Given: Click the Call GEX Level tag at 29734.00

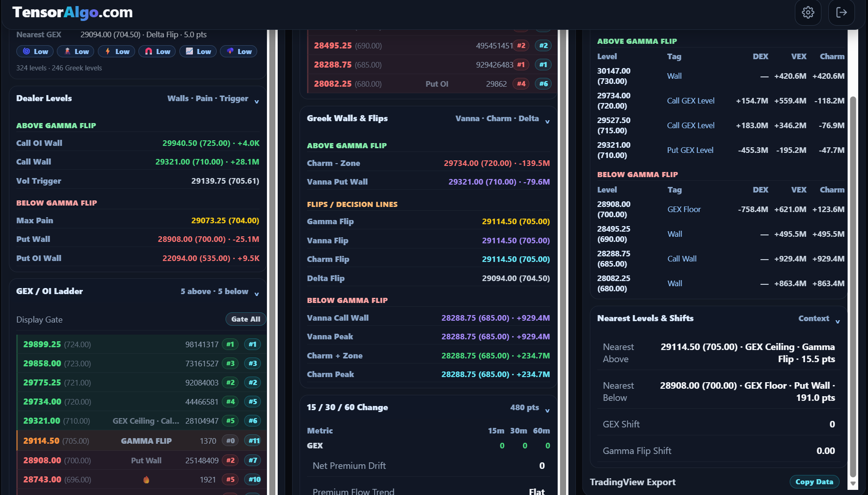Looking at the screenshot, I should [x=690, y=101].
